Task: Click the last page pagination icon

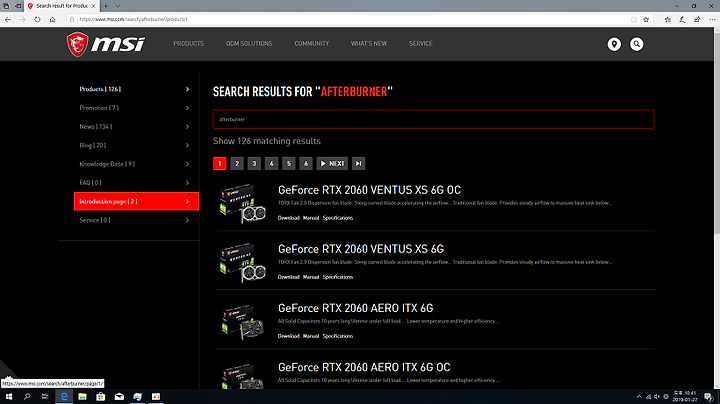Action: click(x=359, y=163)
